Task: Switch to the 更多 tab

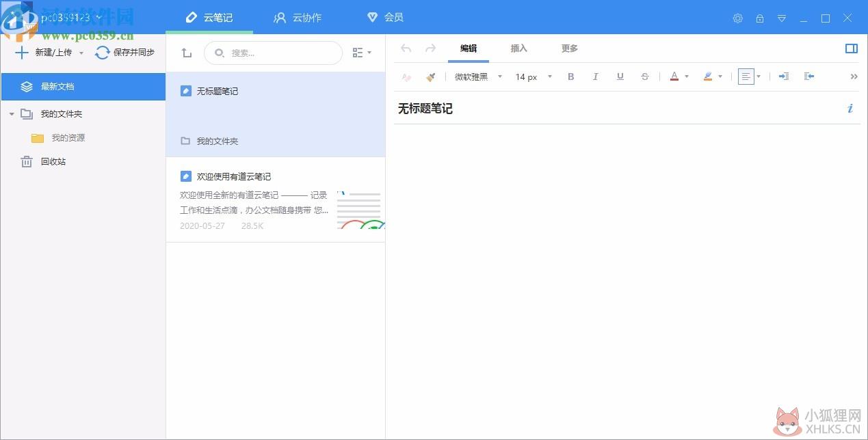Action: [570, 49]
